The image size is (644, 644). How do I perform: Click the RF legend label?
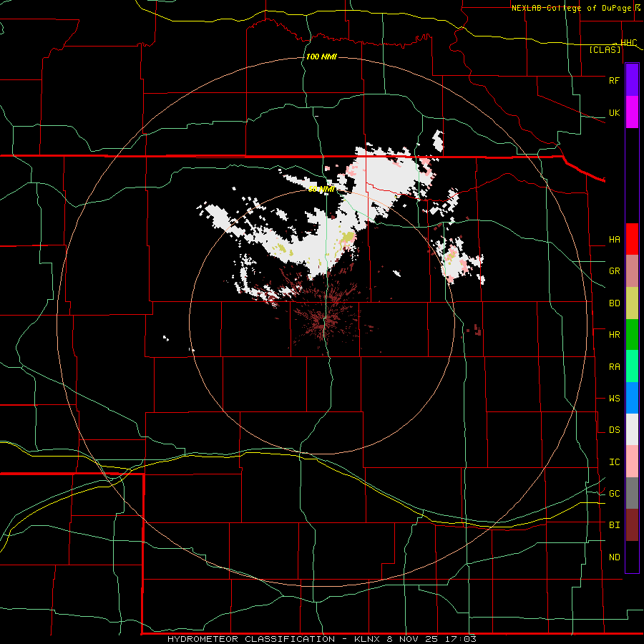click(614, 80)
